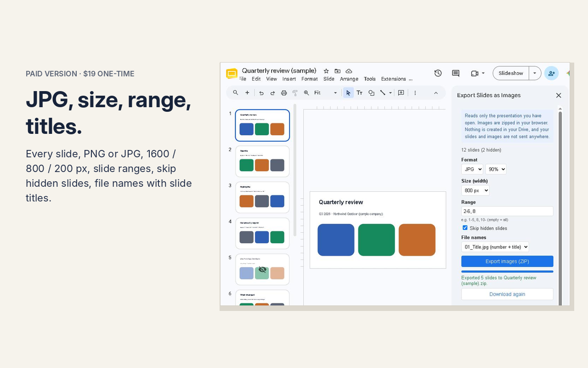The height and width of the screenshot is (368, 588).
Task: Click the Export images (ZIP) button
Action: (x=507, y=261)
